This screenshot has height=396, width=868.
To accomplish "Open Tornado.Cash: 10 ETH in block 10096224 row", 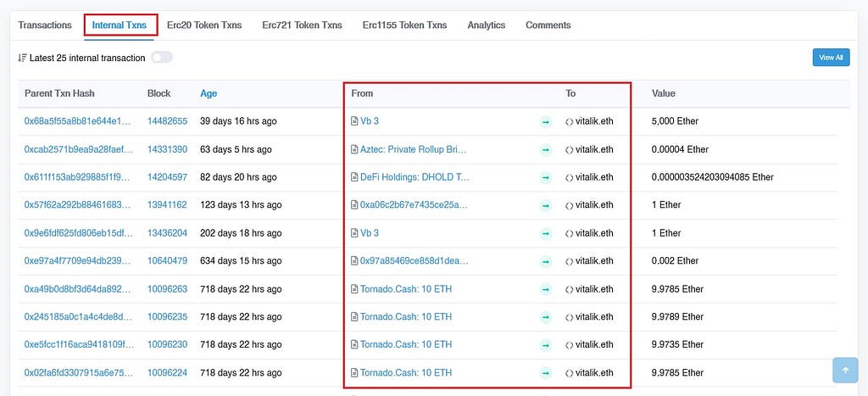I will click(406, 373).
